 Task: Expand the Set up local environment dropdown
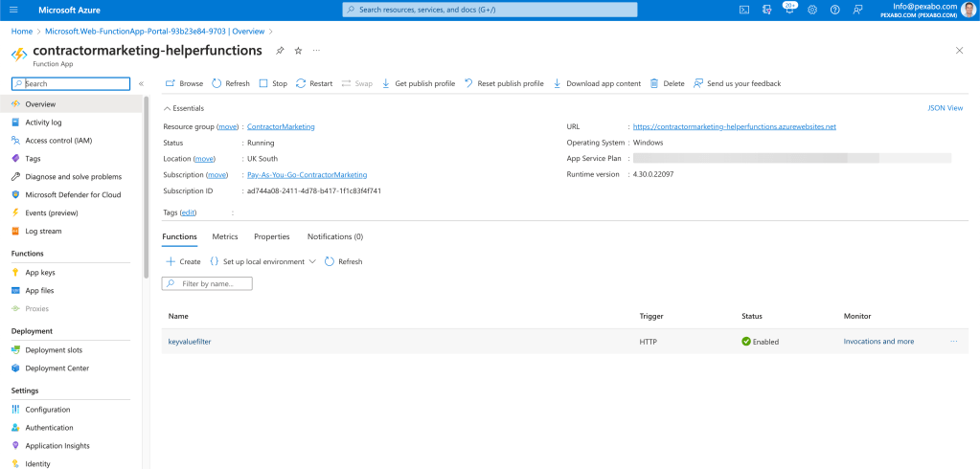[263, 261]
